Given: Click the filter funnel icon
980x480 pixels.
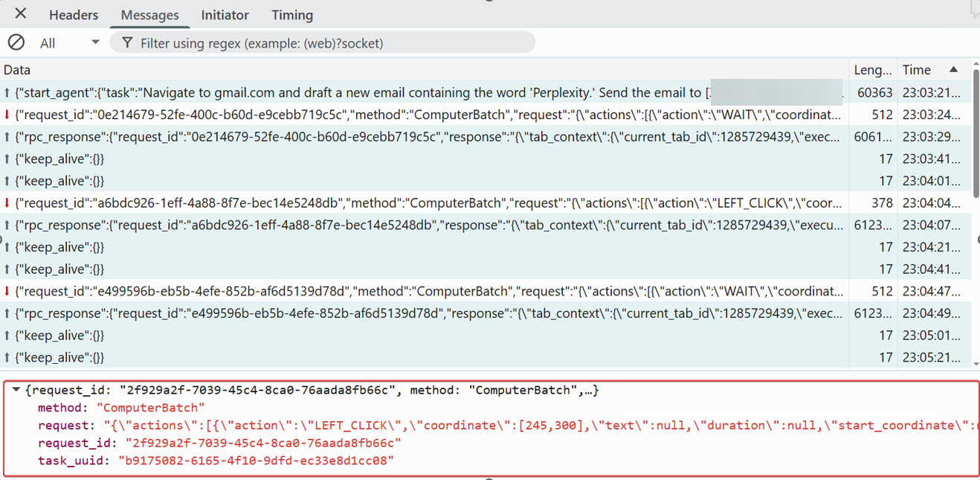Looking at the screenshot, I should click(127, 42).
